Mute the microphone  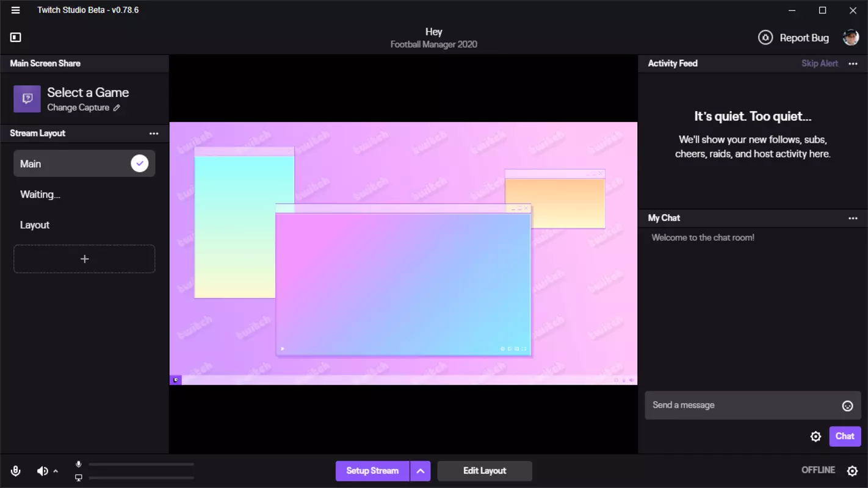click(x=16, y=471)
